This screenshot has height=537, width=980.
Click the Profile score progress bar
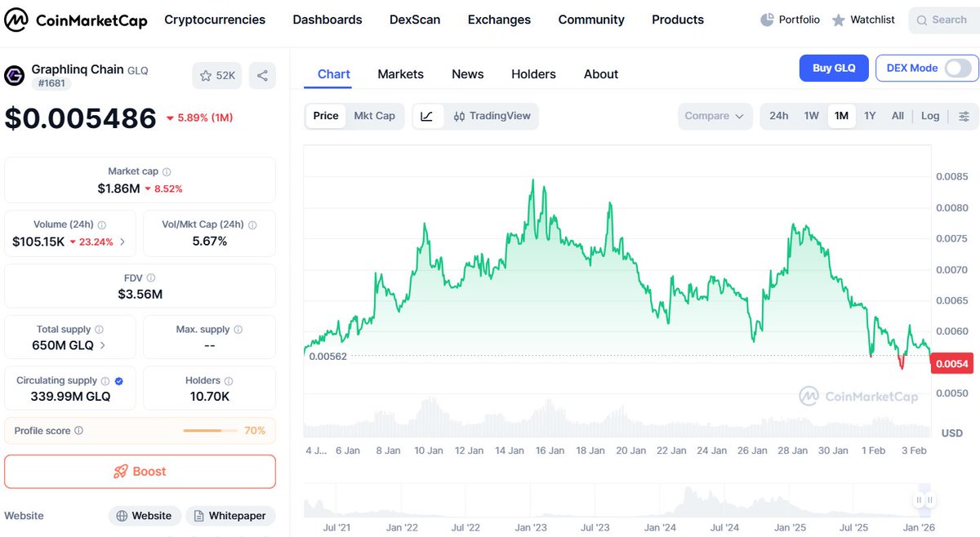(x=212, y=430)
